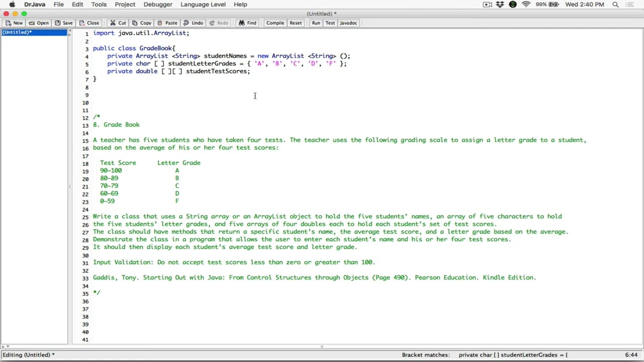Click the clock showing Wed 2:40 PM

[585, 5]
